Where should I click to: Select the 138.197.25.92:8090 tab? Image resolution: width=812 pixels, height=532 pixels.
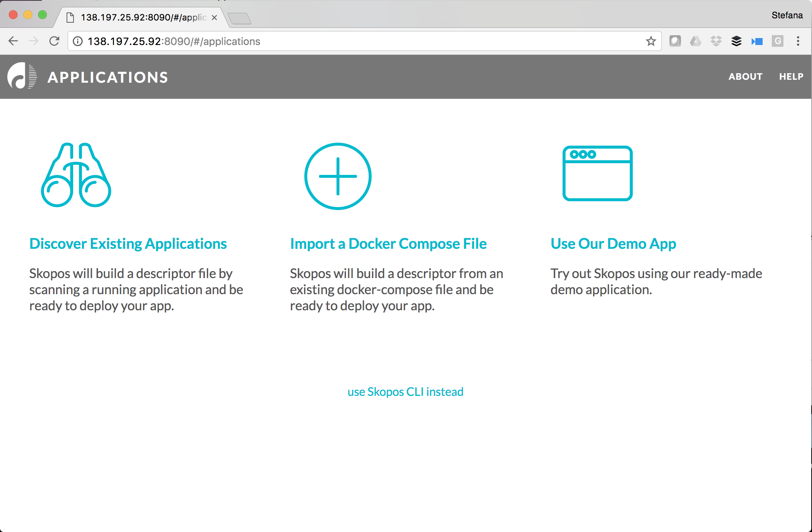(x=142, y=17)
